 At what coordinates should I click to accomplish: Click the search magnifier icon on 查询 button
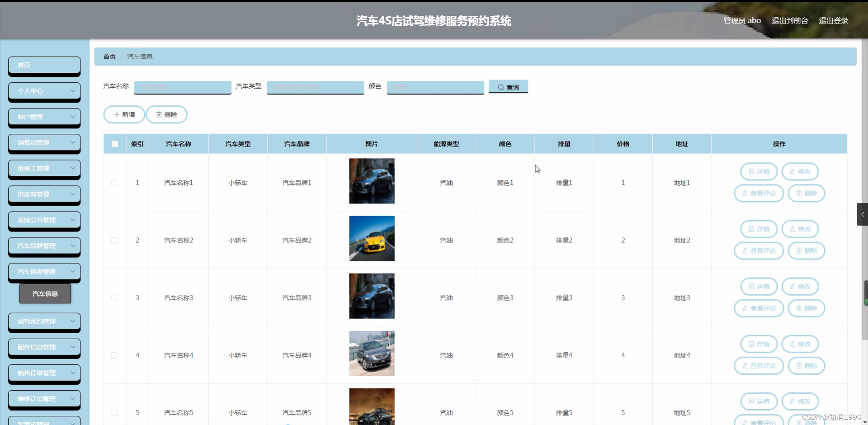coord(500,86)
